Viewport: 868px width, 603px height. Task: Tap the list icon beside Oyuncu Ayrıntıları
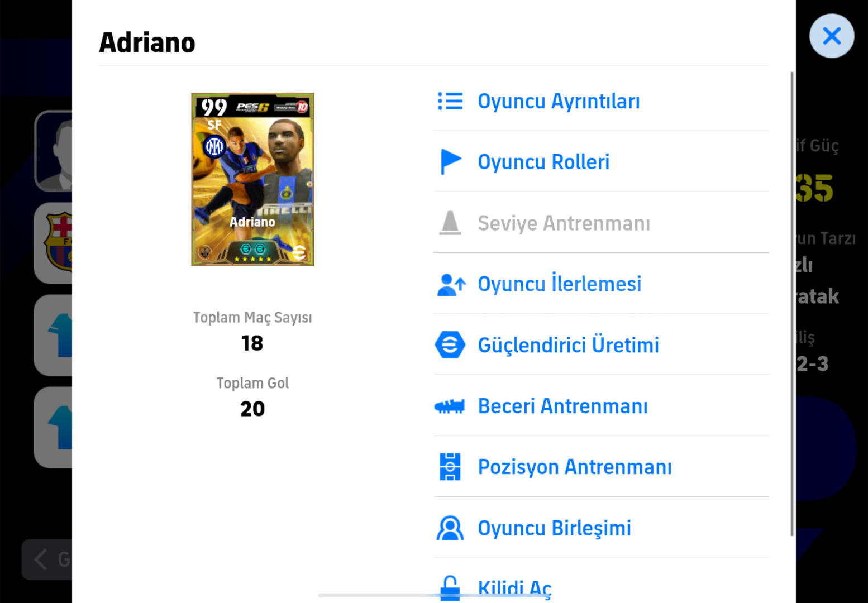point(450,101)
